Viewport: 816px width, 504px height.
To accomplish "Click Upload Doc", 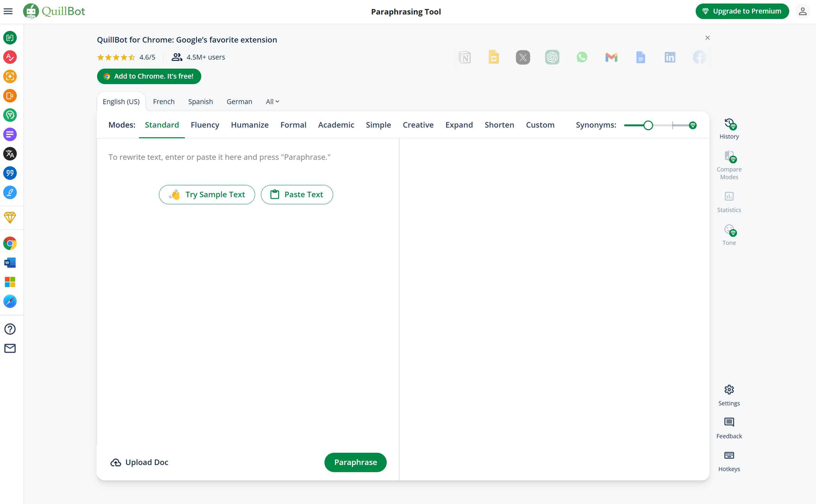I will coord(139,462).
